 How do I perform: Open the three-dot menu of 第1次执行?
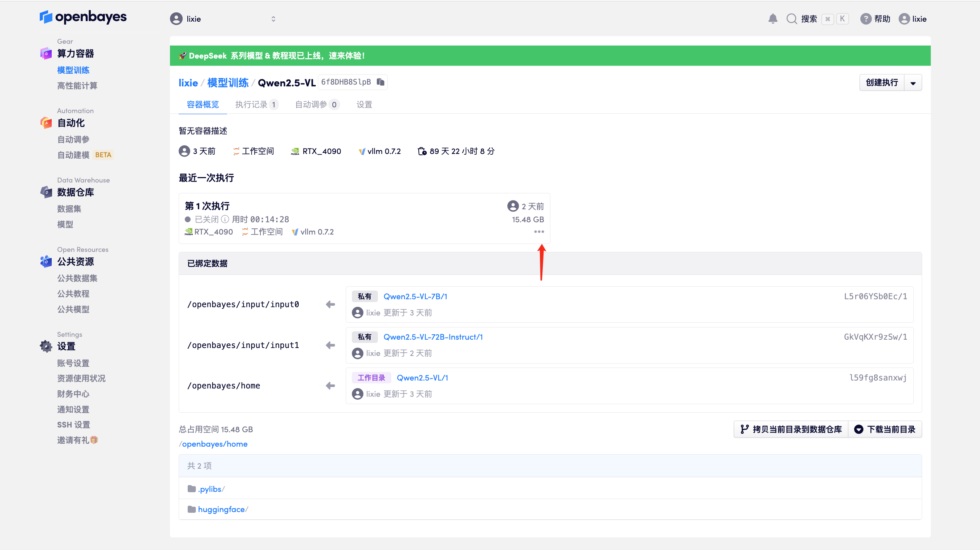pyautogui.click(x=539, y=232)
